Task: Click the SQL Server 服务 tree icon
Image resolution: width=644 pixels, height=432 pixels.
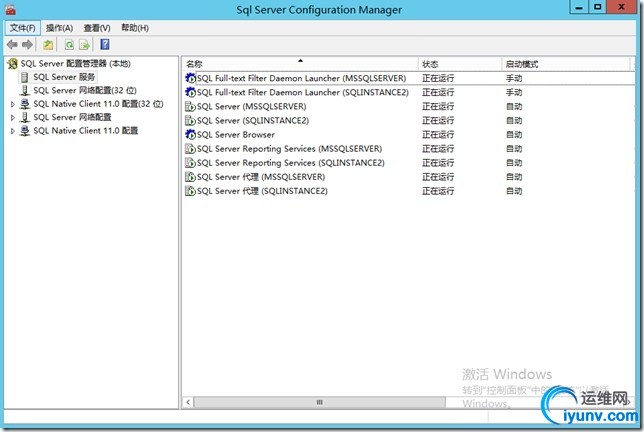Action: pyautogui.click(x=25, y=77)
